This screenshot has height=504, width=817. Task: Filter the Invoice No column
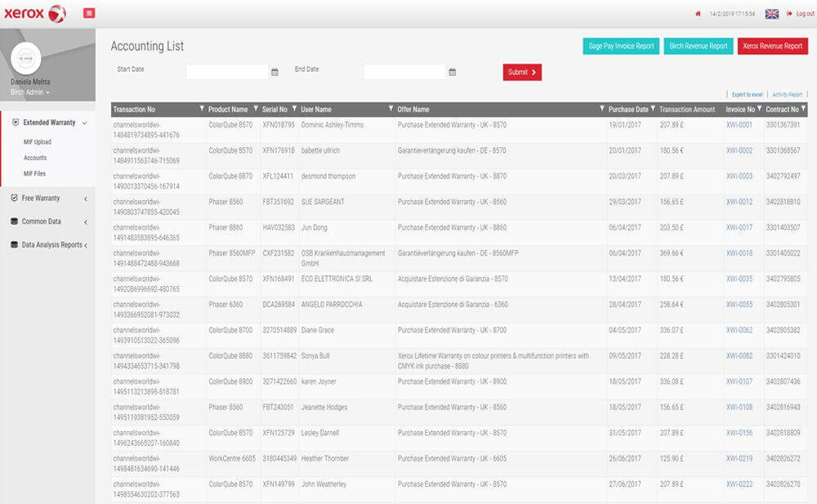click(x=760, y=109)
